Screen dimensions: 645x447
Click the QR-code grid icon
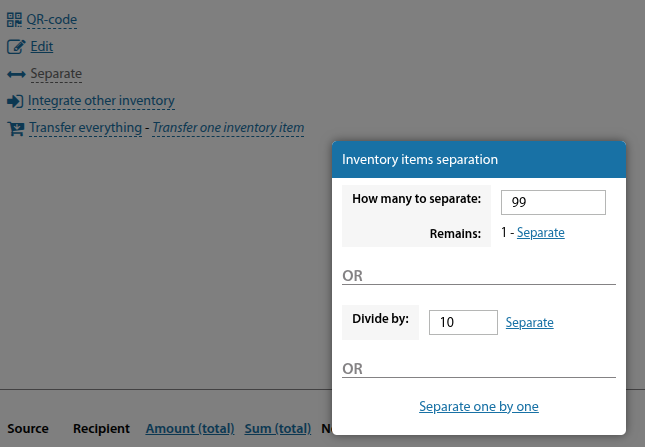[14, 19]
